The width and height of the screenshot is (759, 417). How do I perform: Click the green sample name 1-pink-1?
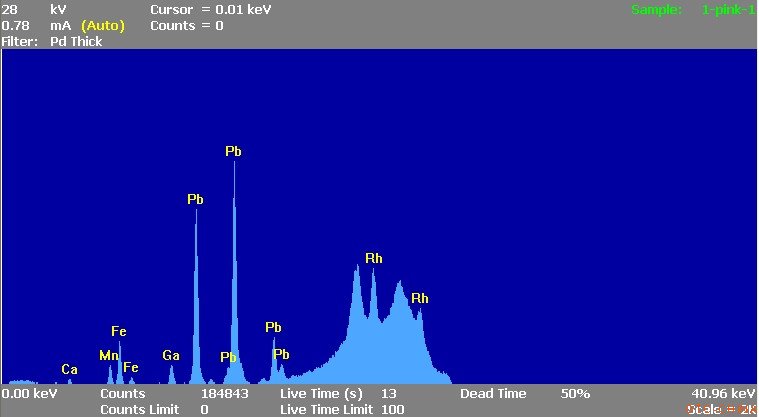pos(728,9)
